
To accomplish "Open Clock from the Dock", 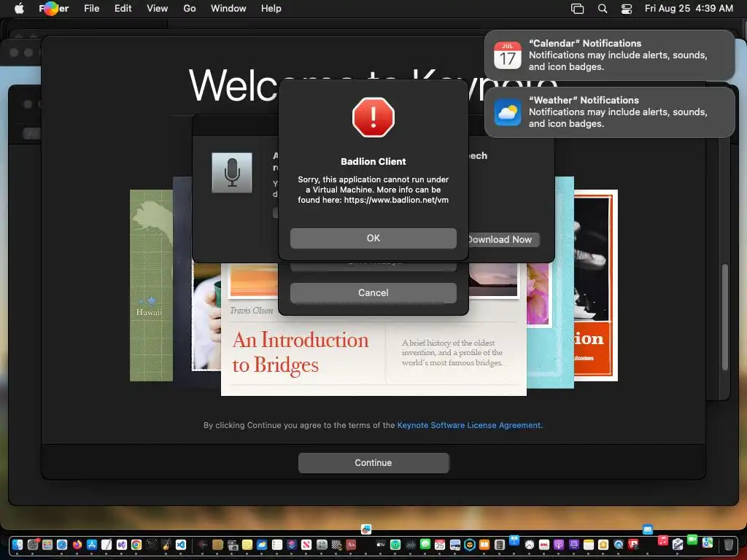I will tap(530, 545).
